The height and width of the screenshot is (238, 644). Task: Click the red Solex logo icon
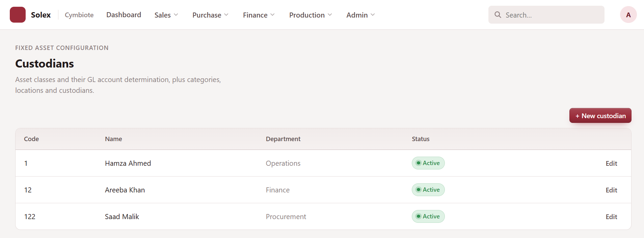[x=18, y=15]
